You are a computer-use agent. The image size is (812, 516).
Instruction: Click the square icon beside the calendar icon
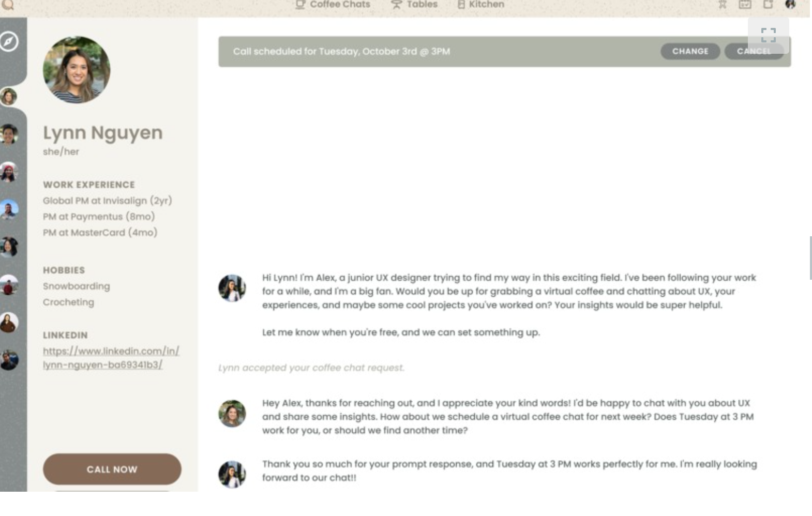768,5
